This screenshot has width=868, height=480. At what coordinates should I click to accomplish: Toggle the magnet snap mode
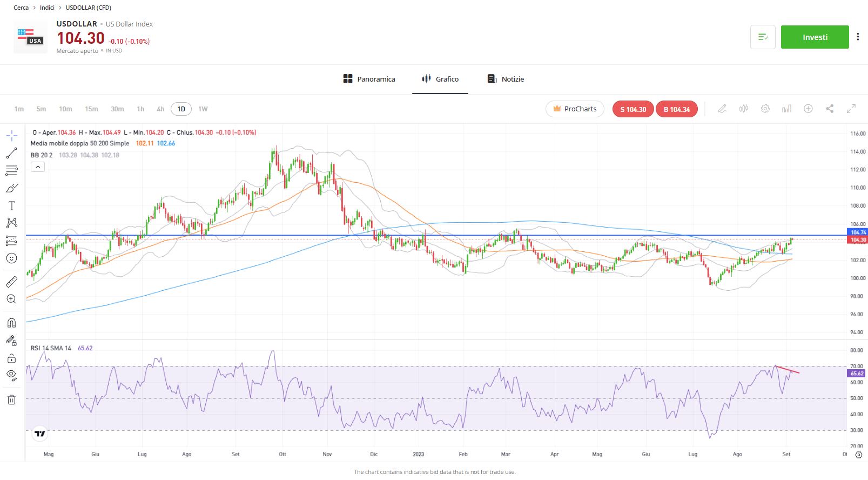pyautogui.click(x=11, y=323)
